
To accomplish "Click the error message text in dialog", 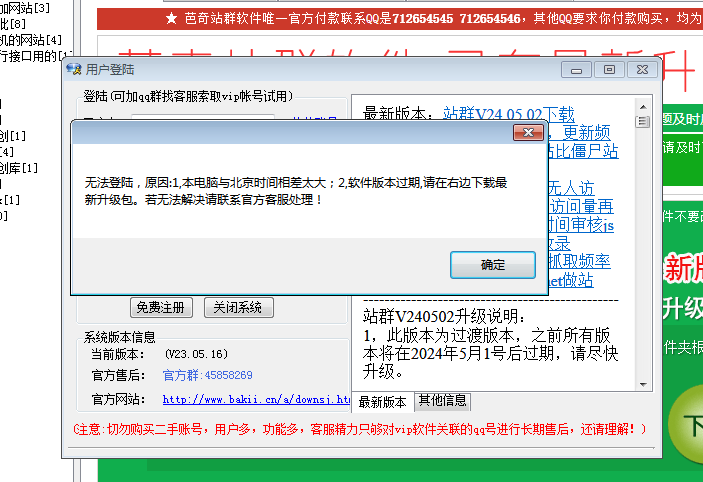I will [296, 191].
